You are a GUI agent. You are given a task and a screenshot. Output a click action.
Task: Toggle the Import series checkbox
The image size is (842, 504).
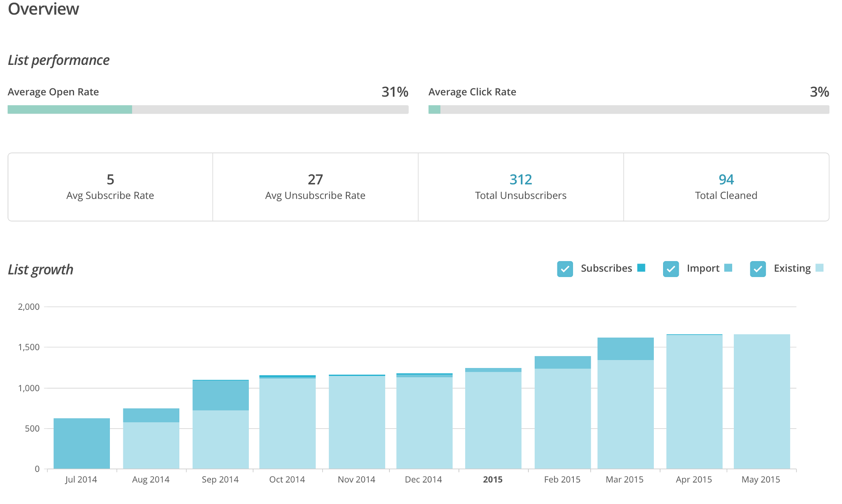[x=671, y=269]
